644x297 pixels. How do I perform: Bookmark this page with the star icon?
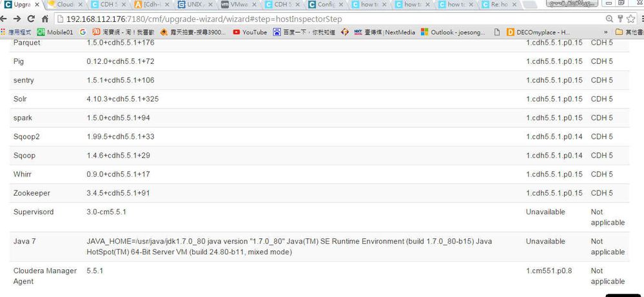(x=630, y=19)
